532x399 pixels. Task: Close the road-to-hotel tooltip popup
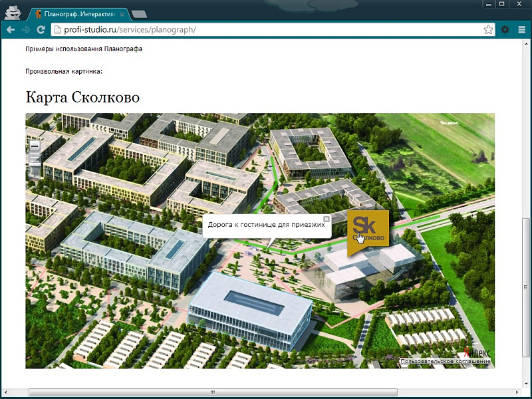(x=326, y=219)
